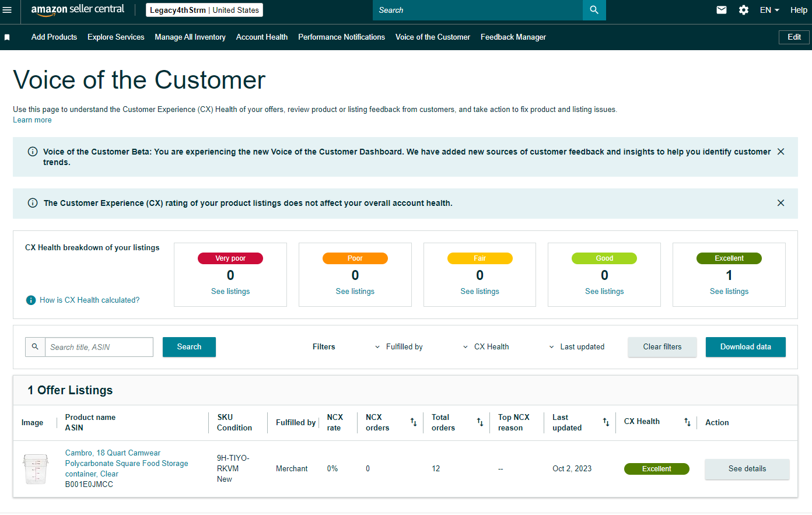Sort by Last updated column arrows
The image size is (812, 515).
[606, 422]
